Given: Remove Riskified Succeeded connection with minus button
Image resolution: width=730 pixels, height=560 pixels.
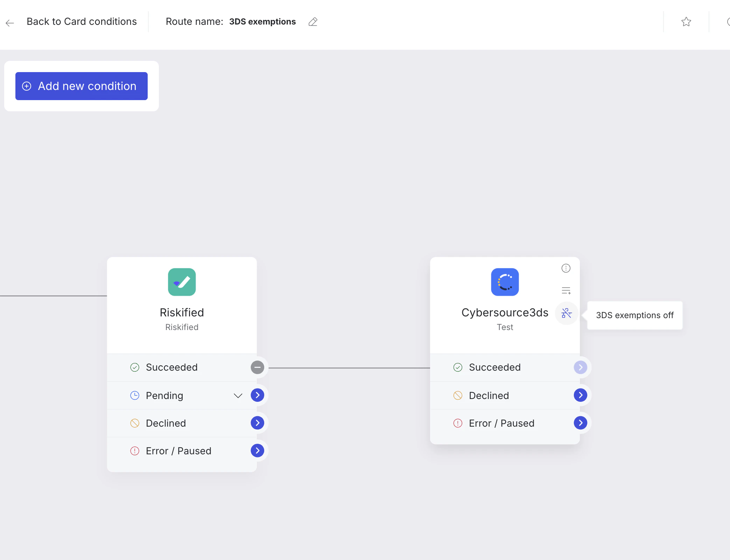Looking at the screenshot, I should (257, 367).
